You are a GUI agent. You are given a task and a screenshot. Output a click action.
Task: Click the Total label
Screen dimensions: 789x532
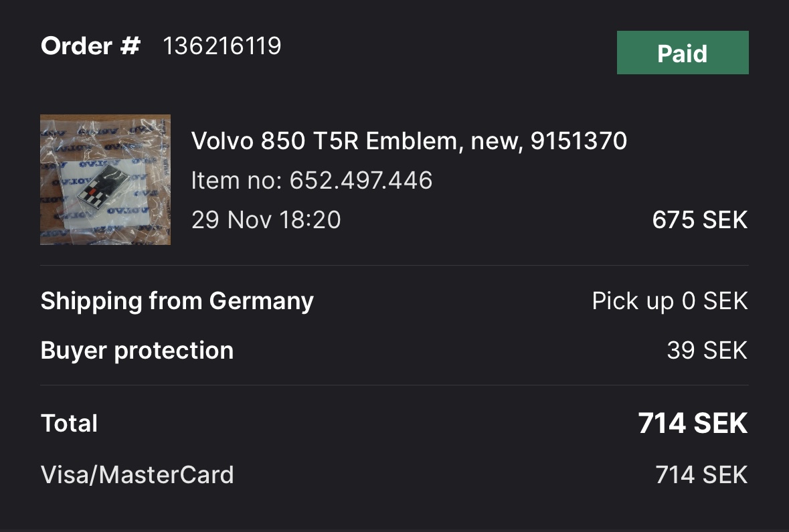[x=69, y=424]
